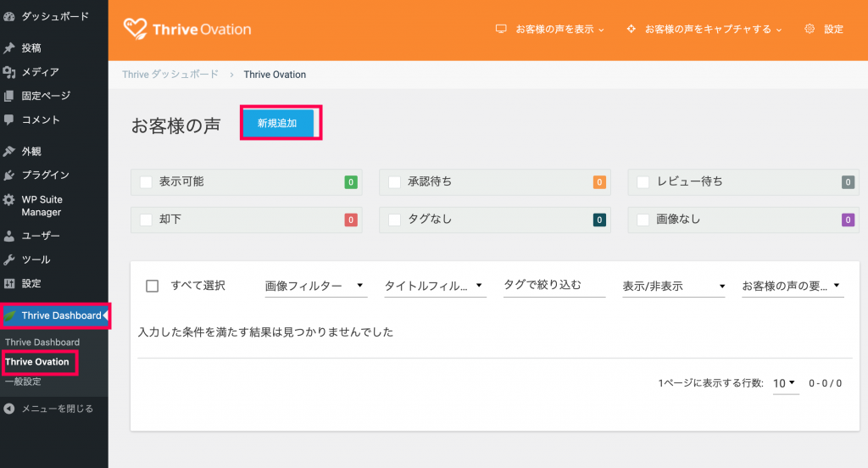Open 設定 in the orange header
The height and width of the screenshot is (468, 868).
point(833,30)
